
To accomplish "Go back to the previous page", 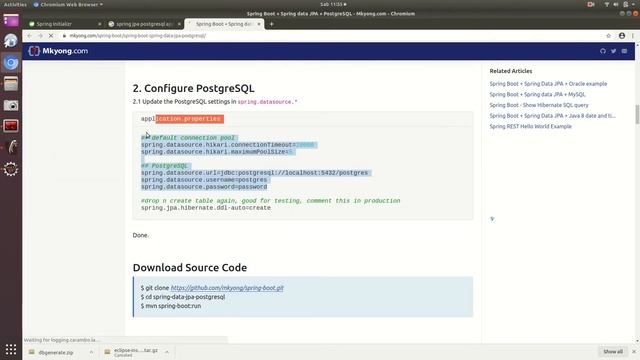I will coord(29,36).
